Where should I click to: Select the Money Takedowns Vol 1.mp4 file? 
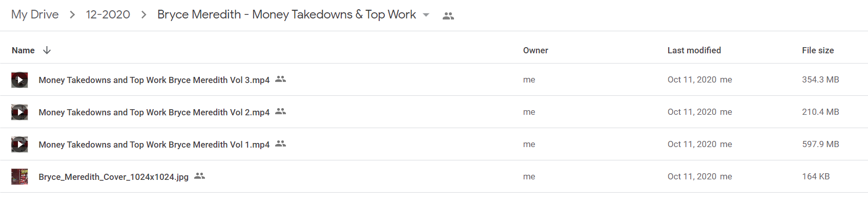pos(434,144)
